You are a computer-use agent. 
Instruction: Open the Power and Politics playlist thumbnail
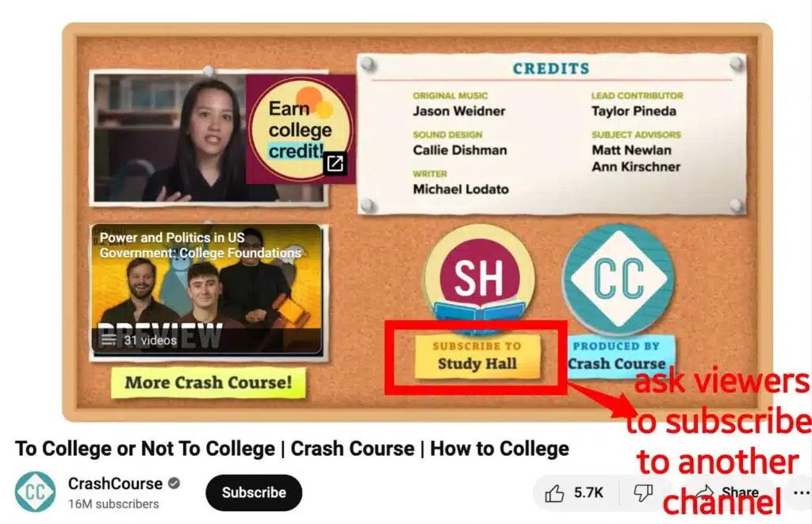click(x=207, y=289)
